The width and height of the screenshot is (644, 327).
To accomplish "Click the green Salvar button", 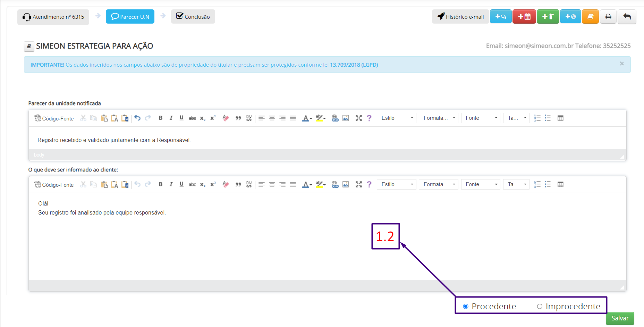I will tap(620, 318).
